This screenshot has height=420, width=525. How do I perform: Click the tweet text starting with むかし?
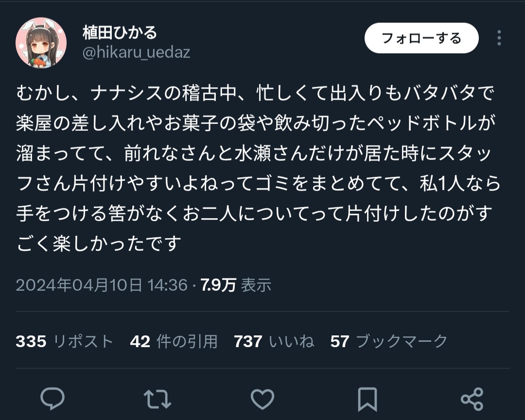pyautogui.click(x=258, y=168)
